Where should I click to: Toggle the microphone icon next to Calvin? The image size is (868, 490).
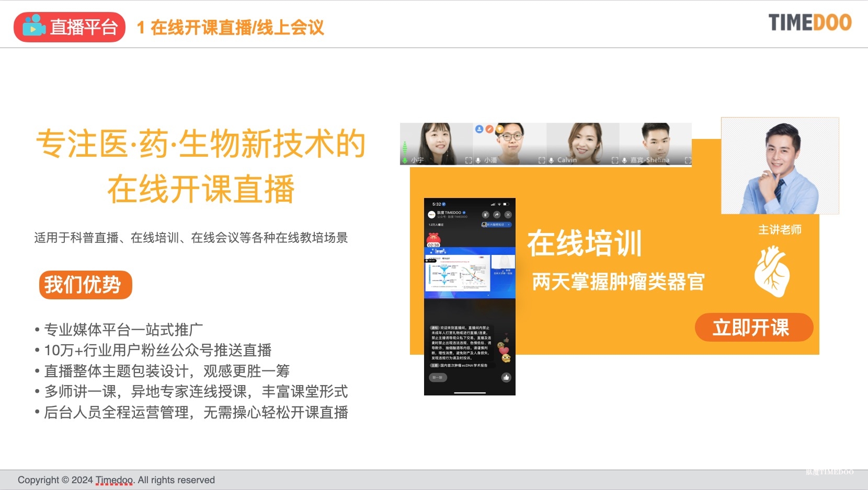tap(551, 160)
